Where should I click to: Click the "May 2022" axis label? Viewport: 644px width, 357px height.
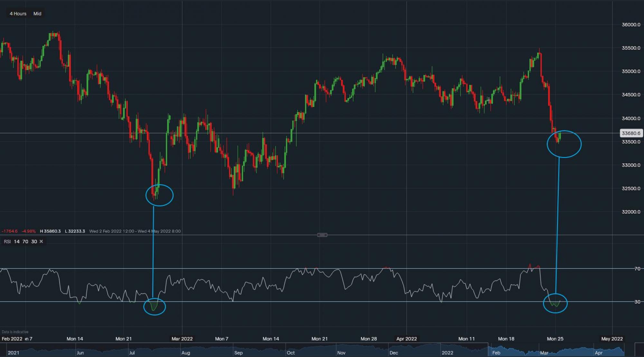point(612,339)
